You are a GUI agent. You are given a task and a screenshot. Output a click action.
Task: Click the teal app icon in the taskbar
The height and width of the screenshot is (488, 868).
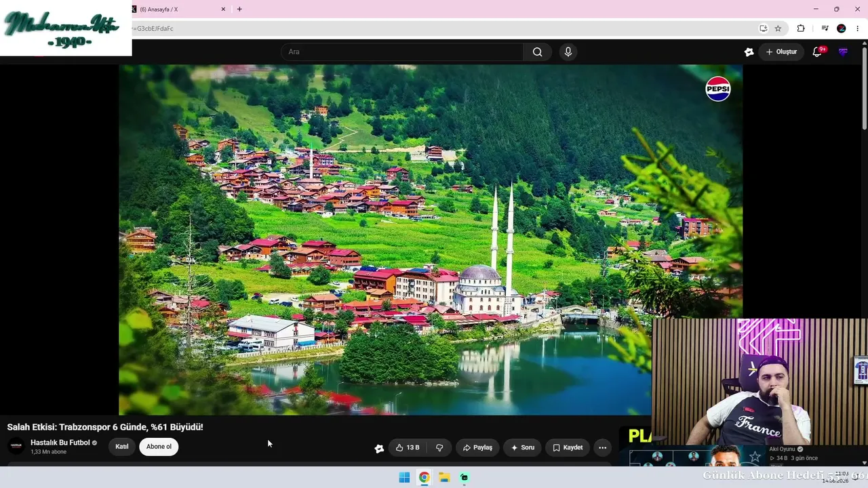pyautogui.click(x=464, y=477)
